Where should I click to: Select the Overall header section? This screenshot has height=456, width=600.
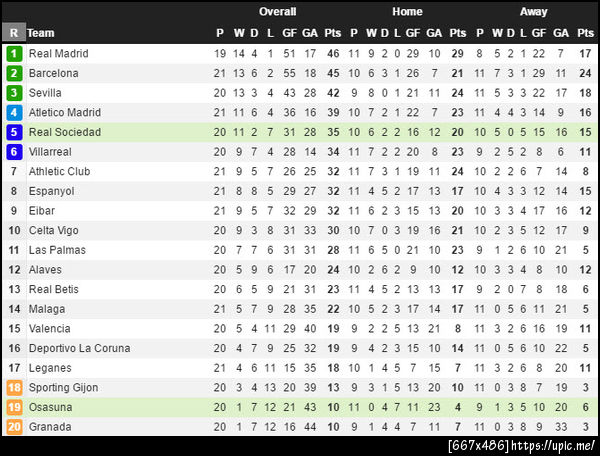[x=277, y=12]
